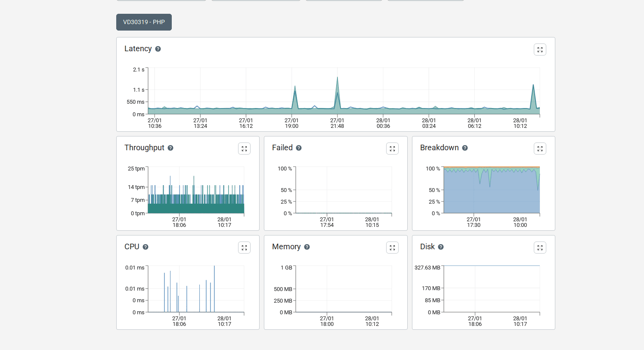This screenshot has width=644, height=350.
Task: Click the Memory chart title
Action: click(286, 247)
